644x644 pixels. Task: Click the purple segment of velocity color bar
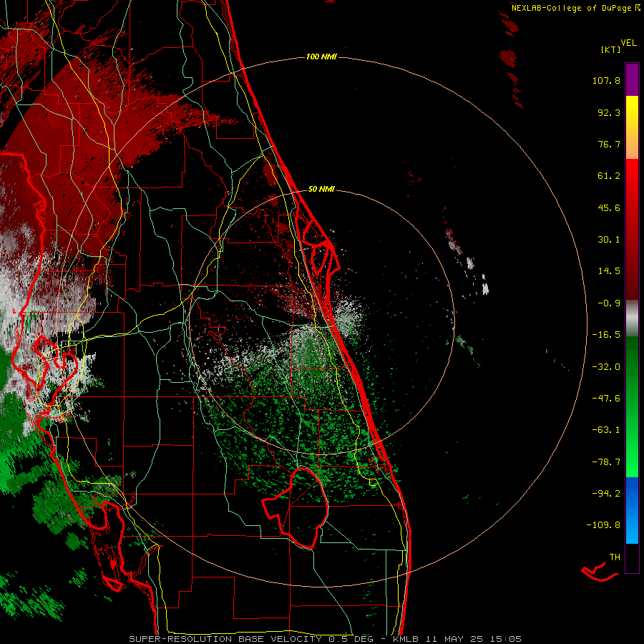(632, 79)
